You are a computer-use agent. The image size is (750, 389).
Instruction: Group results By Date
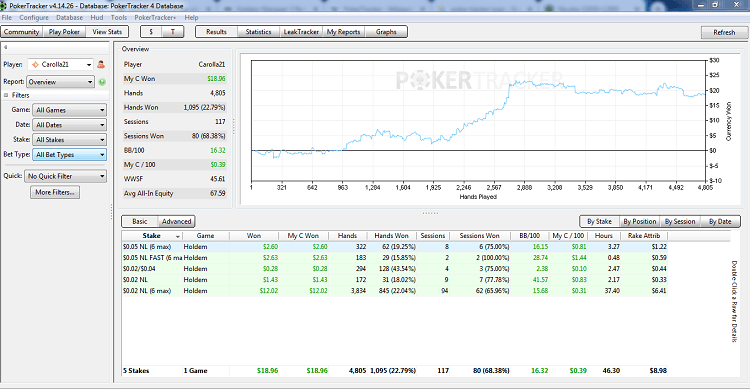(720, 221)
